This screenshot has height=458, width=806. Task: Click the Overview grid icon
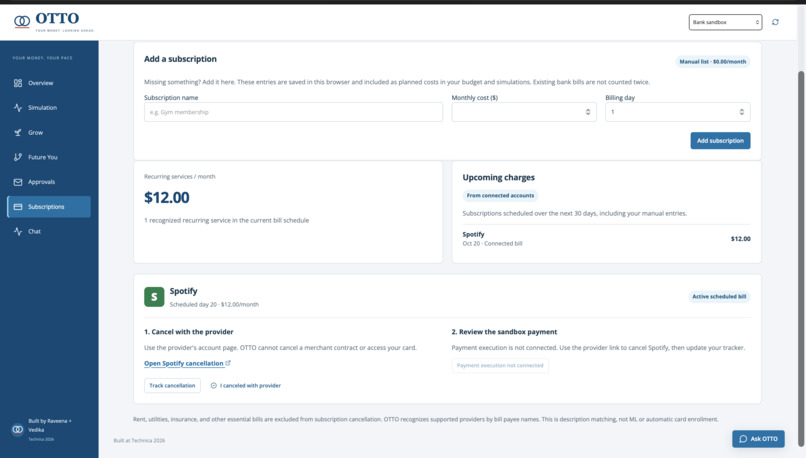18,83
